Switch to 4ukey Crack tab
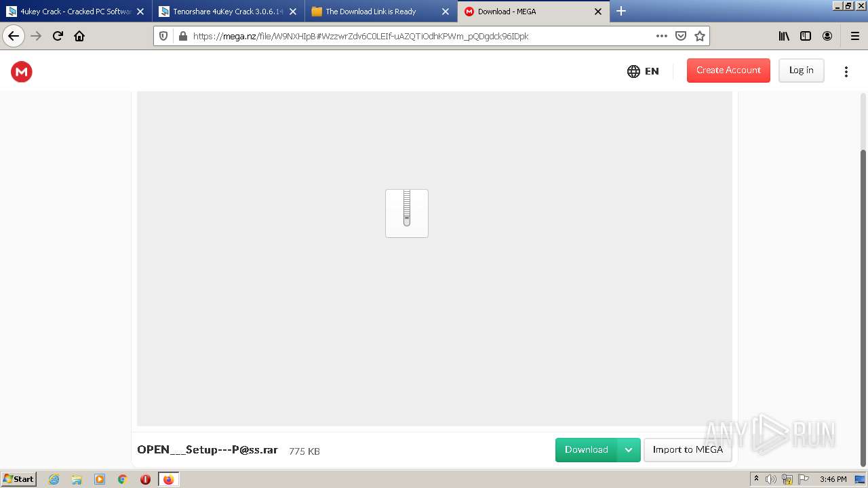Image resolution: width=868 pixels, height=488 pixels. 75,12
